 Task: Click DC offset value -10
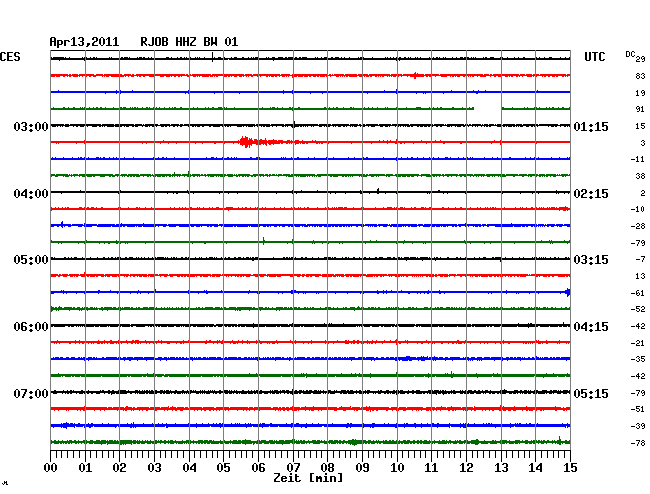click(638, 209)
